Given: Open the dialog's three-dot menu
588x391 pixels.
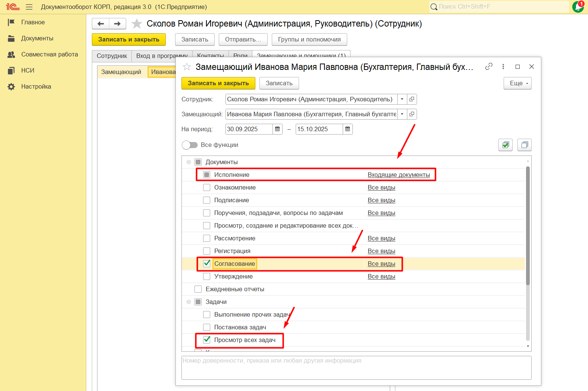Looking at the screenshot, I should [x=503, y=67].
